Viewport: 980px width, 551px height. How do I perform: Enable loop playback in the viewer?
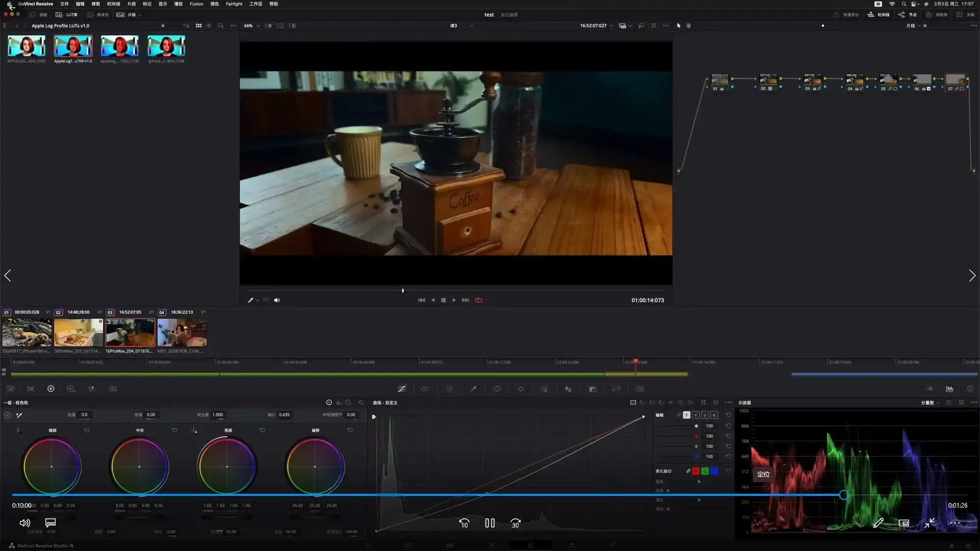point(479,300)
